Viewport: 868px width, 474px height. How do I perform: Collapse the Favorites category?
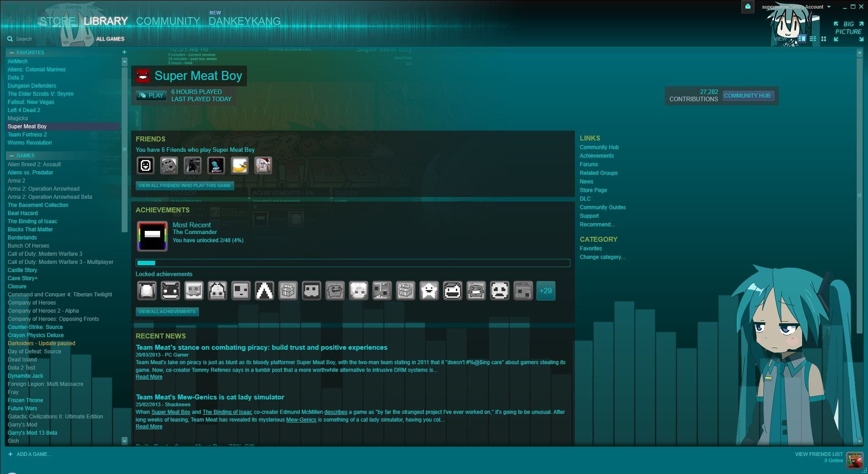12,52
